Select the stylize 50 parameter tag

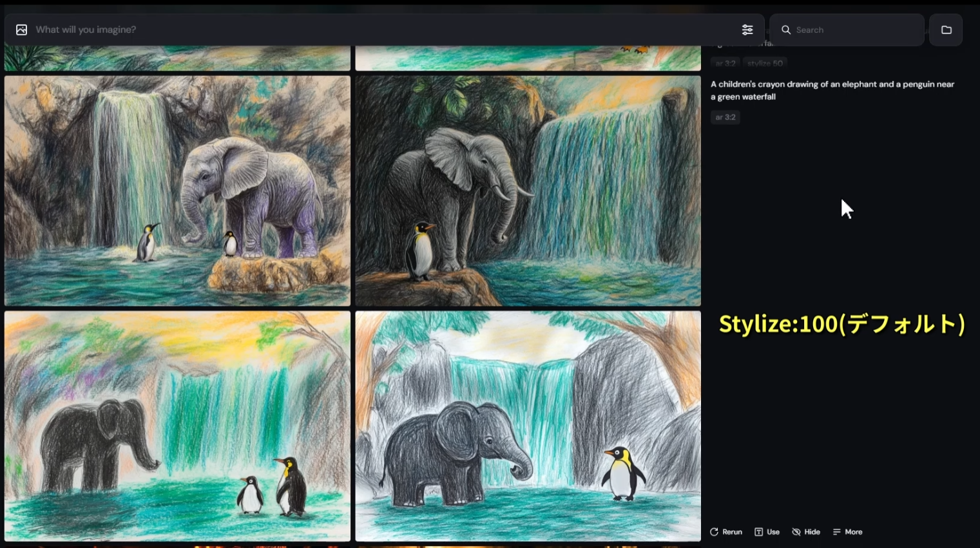765,63
